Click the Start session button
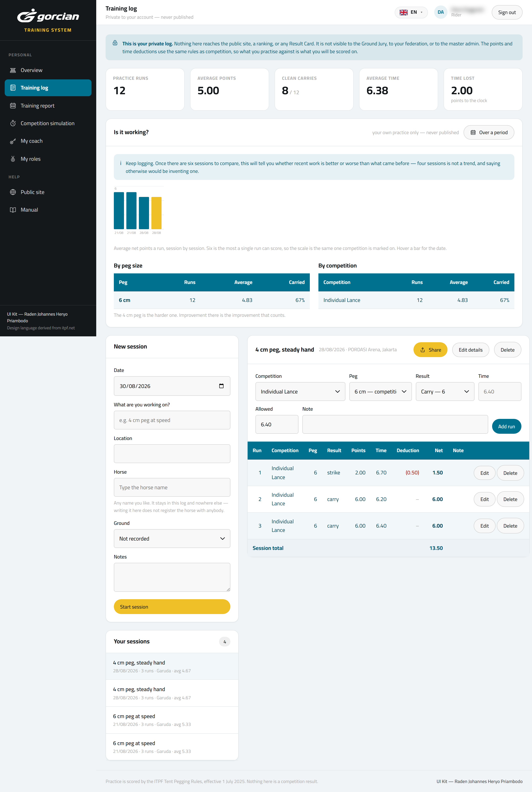The height and width of the screenshot is (792, 532). click(x=172, y=607)
